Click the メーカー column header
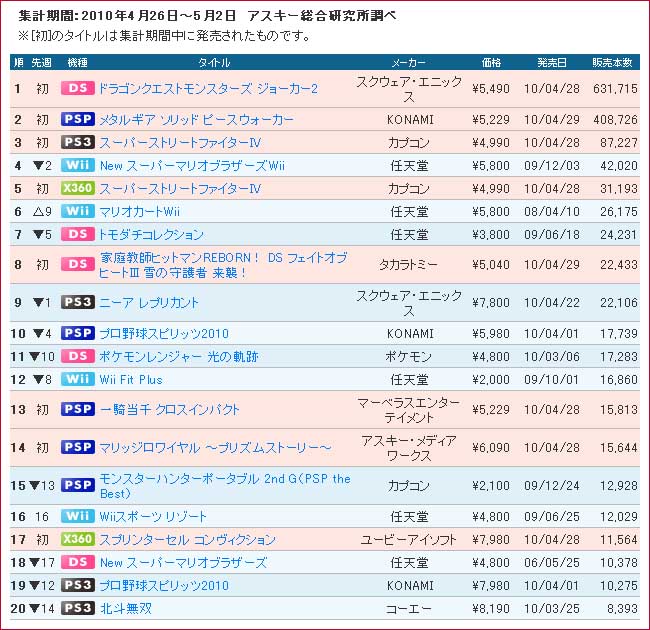Image resolution: width=650 pixels, height=630 pixels. 408,63
